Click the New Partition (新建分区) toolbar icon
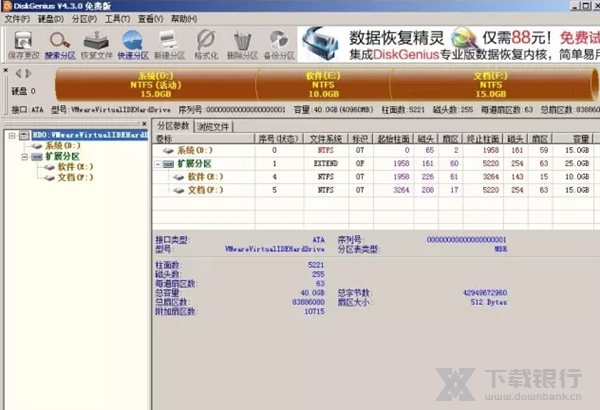This screenshot has width=600, height=410. click(x=169, y=45)
